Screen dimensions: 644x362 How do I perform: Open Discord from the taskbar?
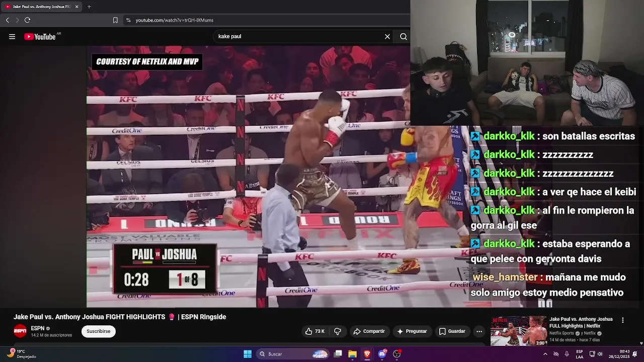[382, 354]
